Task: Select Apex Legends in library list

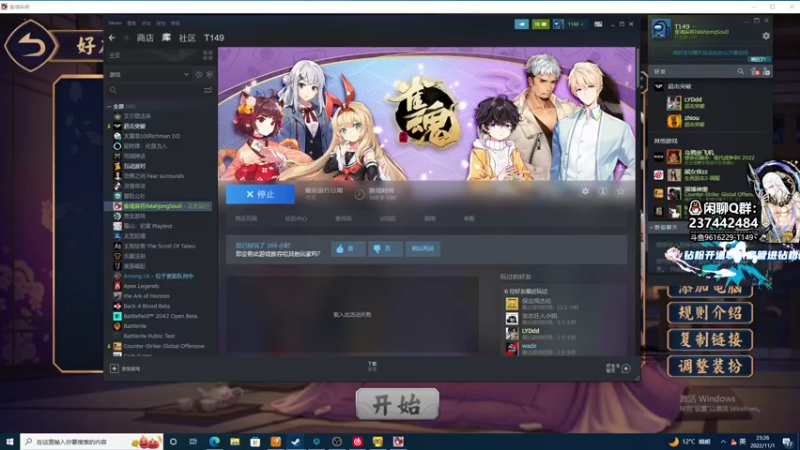Action: (x=141, y=286)
